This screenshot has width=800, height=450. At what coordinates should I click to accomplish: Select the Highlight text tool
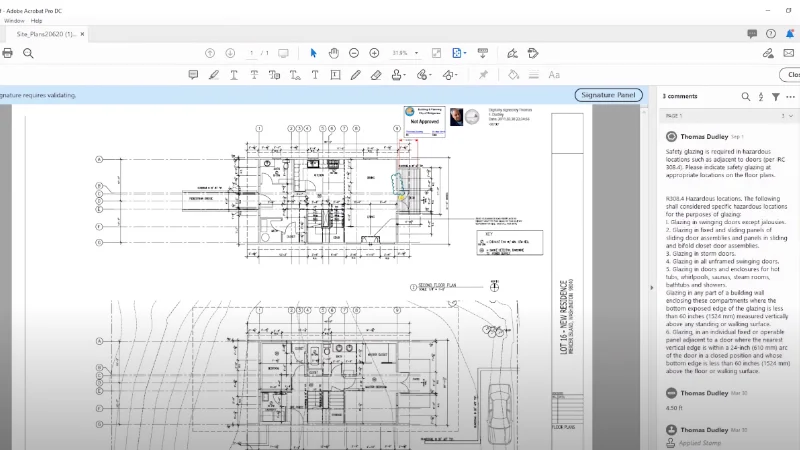pyautogui.click(x=214, y=75)
